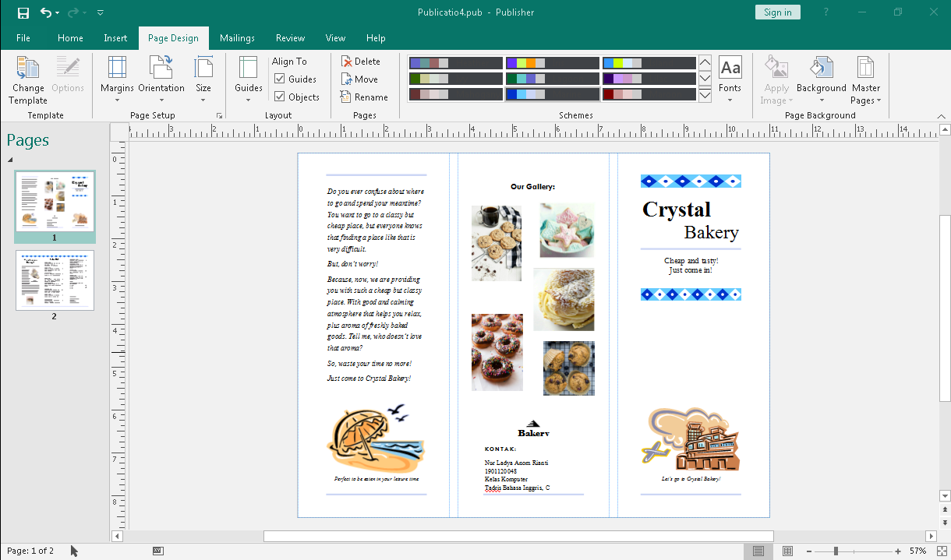Image resolution: width=951 pixels, height=560 pixels.
Task: Apply the red color scheme swatch
Action: [649, 94]
